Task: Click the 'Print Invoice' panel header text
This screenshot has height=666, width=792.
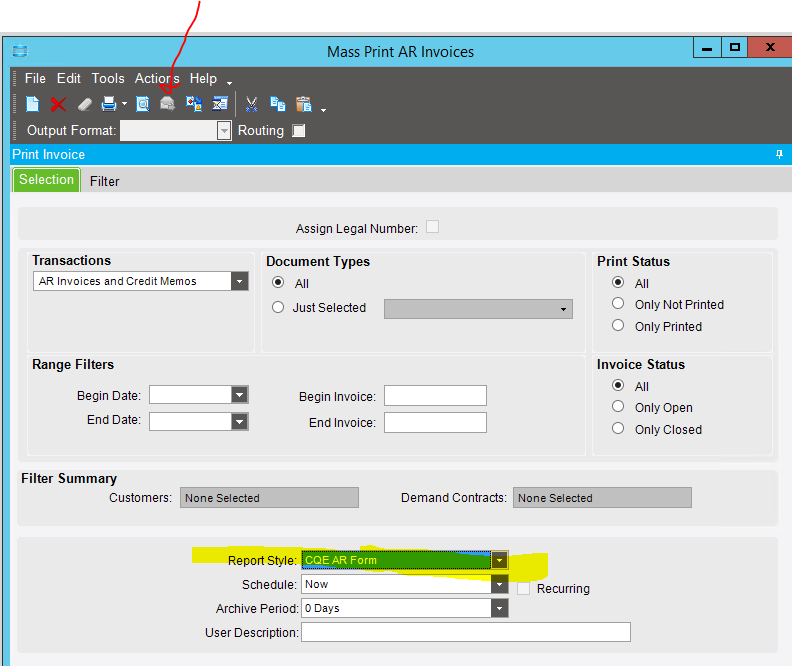Action: click(x=48, y=155)
